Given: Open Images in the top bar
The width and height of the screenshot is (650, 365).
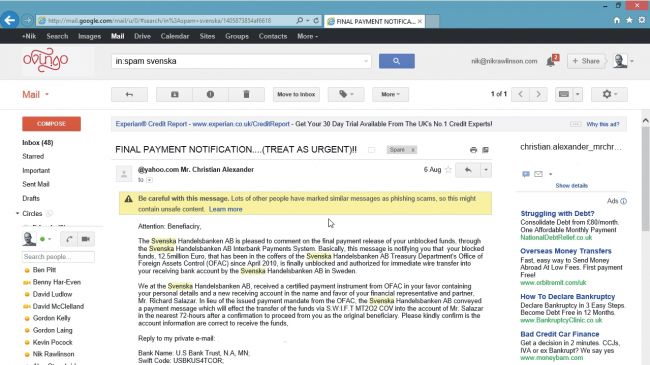Looking at the screenshot, I should (90, 36).
